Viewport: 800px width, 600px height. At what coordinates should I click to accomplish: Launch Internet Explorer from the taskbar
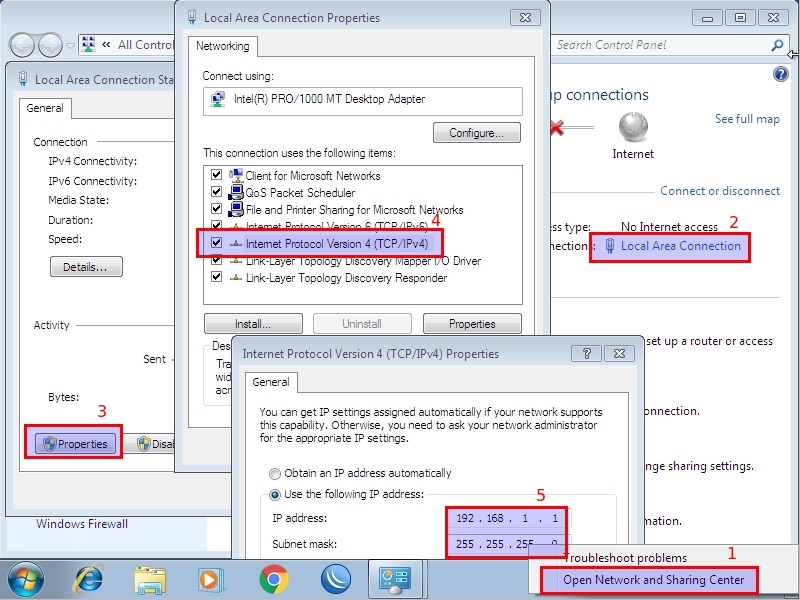[90, 577]
